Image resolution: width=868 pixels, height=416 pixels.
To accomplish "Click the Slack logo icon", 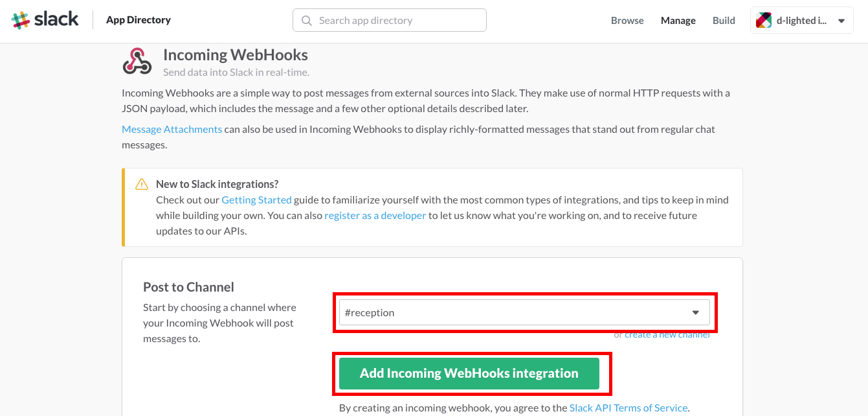I will 21,20.
